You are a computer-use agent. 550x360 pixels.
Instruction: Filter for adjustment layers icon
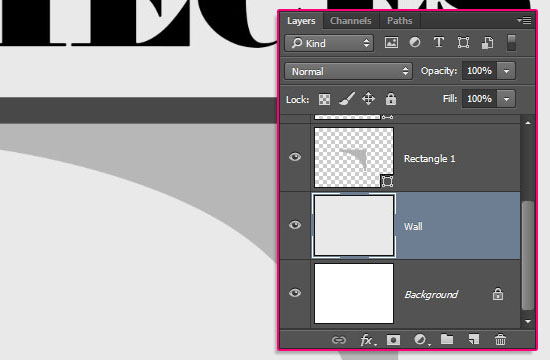tap(415, 43)
